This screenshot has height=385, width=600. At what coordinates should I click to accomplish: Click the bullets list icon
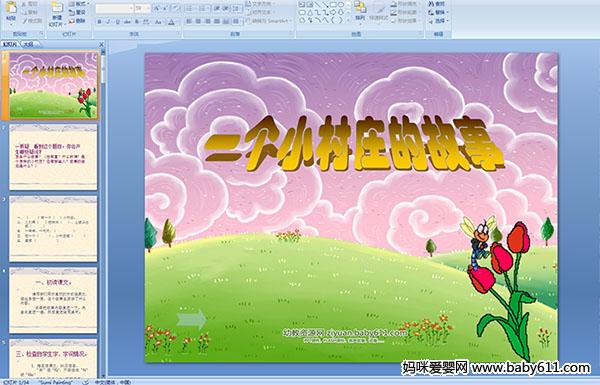[x=191, y=8]
